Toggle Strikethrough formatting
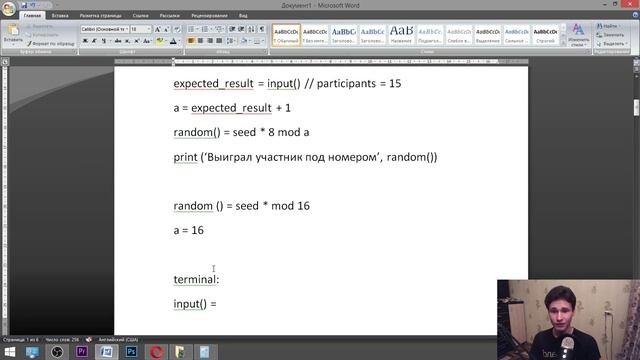 [x=118, y=41]
